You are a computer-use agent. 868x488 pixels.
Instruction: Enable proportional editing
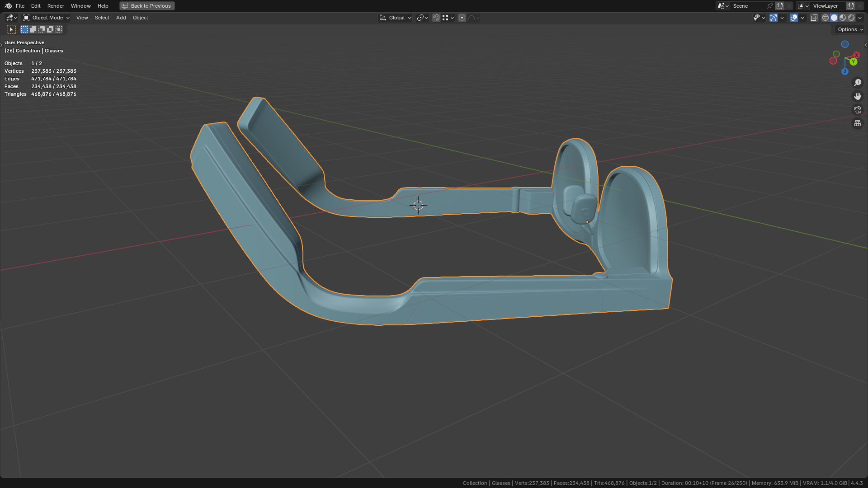pyautogui.click(x=462, y=18)
